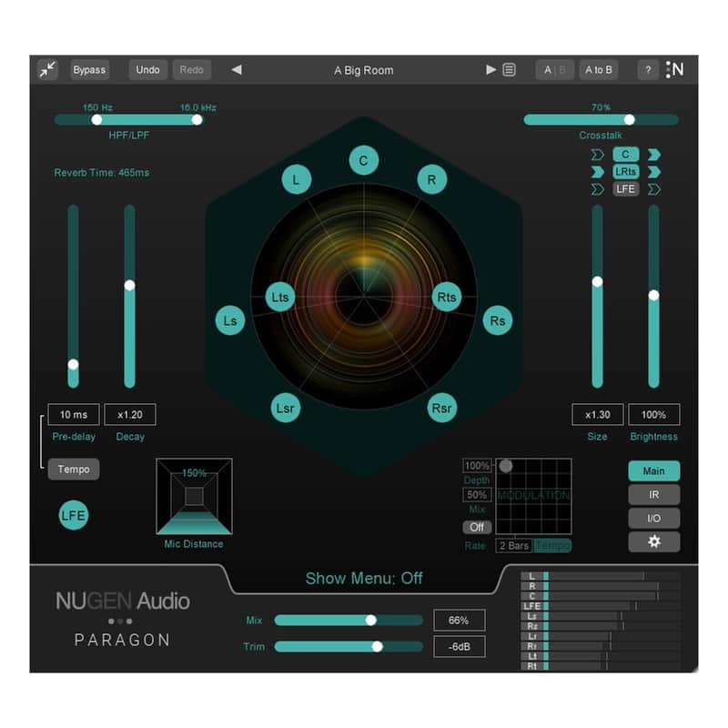Click the 16.0 kHz LPF slider handle

pos(197,120)
